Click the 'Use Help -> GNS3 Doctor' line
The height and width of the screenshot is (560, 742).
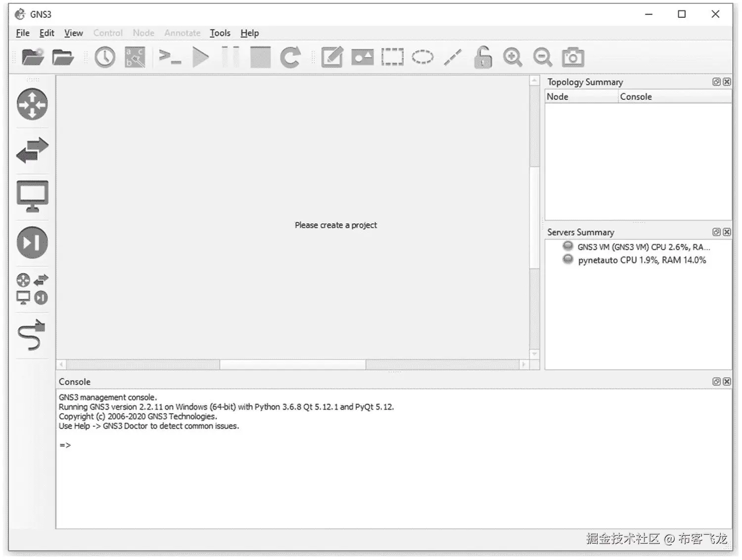pos(148,426)
